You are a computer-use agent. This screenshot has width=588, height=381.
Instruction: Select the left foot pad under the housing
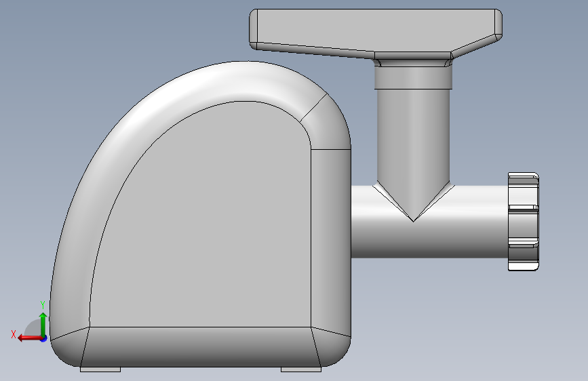(100, 369)
